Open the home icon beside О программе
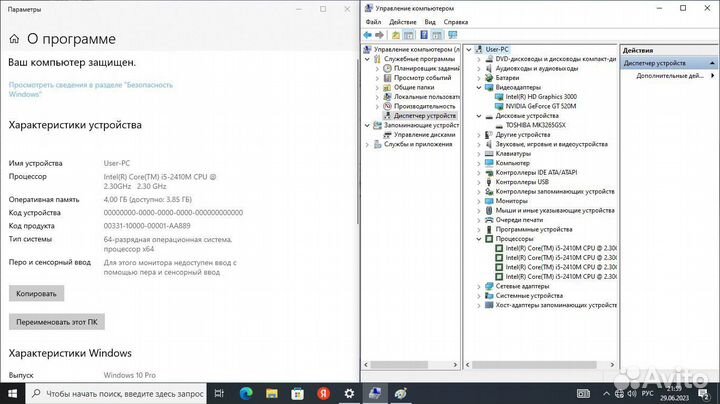Screen dimensions: 720x404 tap(14, 39)
